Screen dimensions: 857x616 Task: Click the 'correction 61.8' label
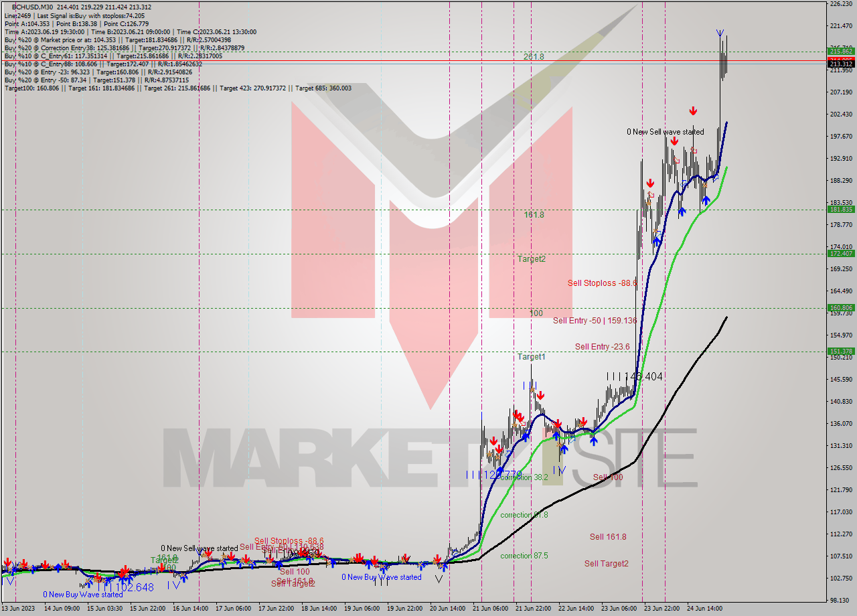(524, 515)
